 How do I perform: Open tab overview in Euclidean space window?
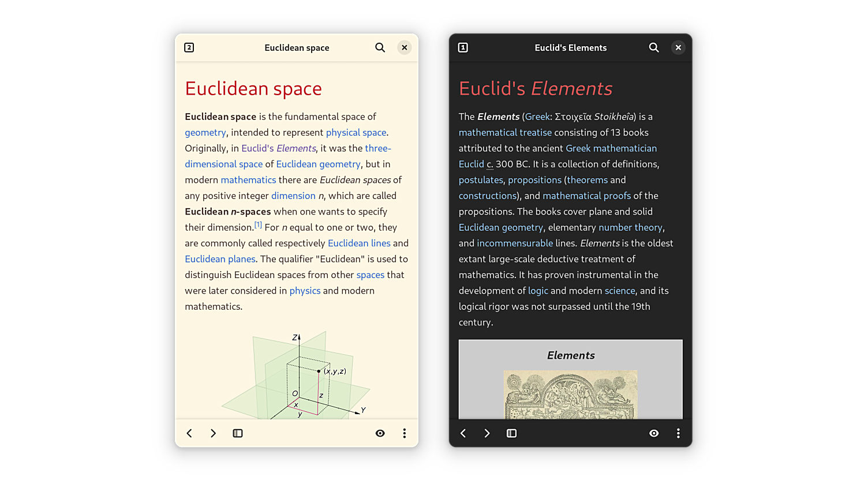point(189,48)
